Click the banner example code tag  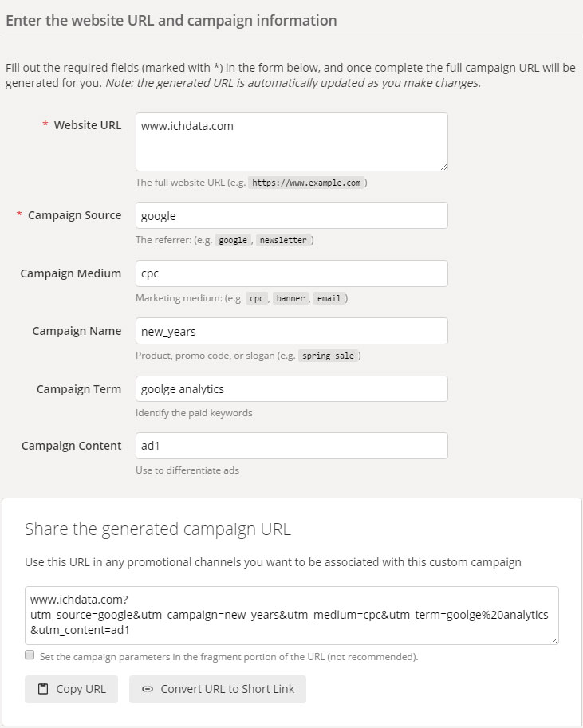coord(290,298)
